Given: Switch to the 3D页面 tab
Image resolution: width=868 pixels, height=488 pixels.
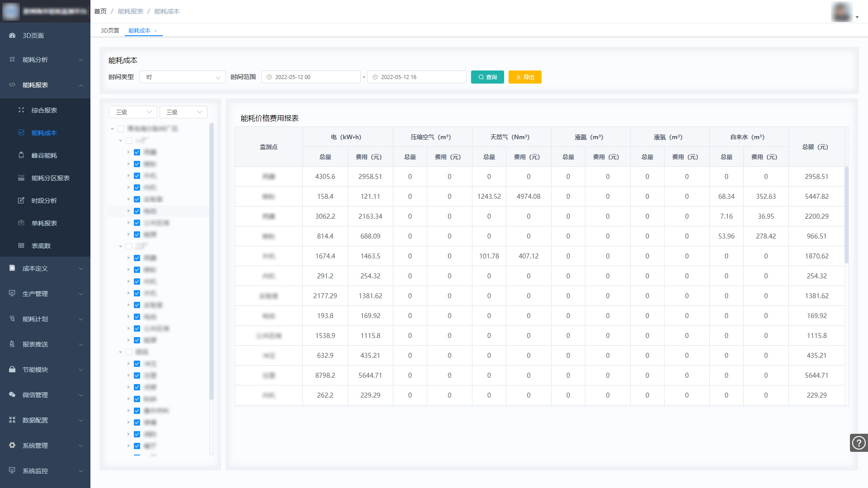Looking at the screenshot, I should [x=110, y=31].
